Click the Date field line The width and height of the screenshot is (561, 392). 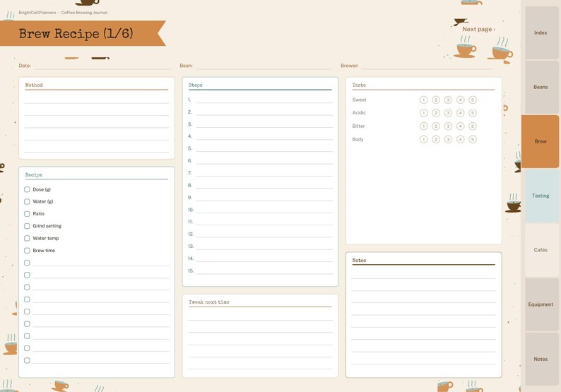(102, 66)
